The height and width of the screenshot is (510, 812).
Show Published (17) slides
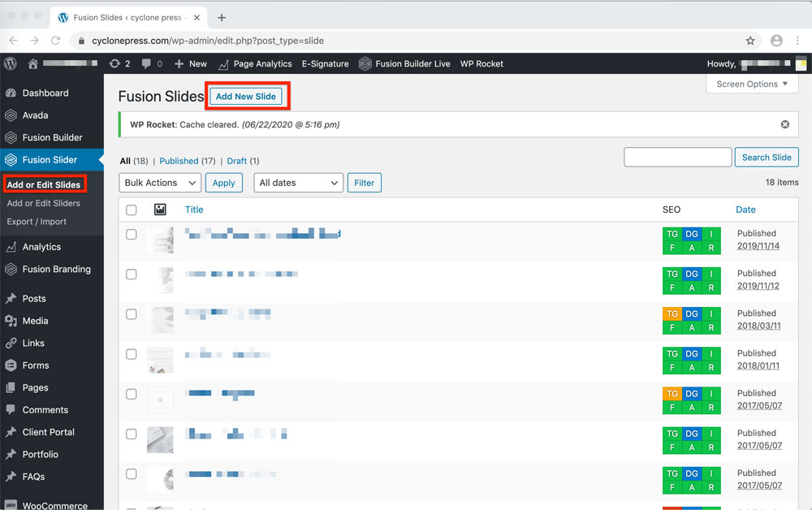[x=188, y=161]
